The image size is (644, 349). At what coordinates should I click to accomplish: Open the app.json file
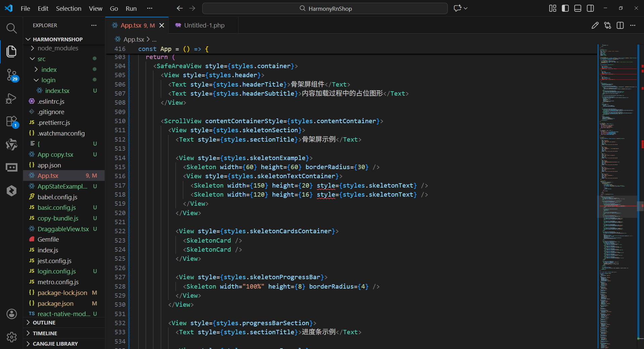(64, 165)
